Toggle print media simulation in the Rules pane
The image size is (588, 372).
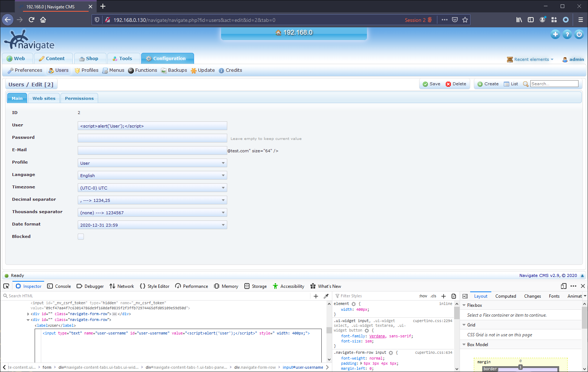click(454, 296)
